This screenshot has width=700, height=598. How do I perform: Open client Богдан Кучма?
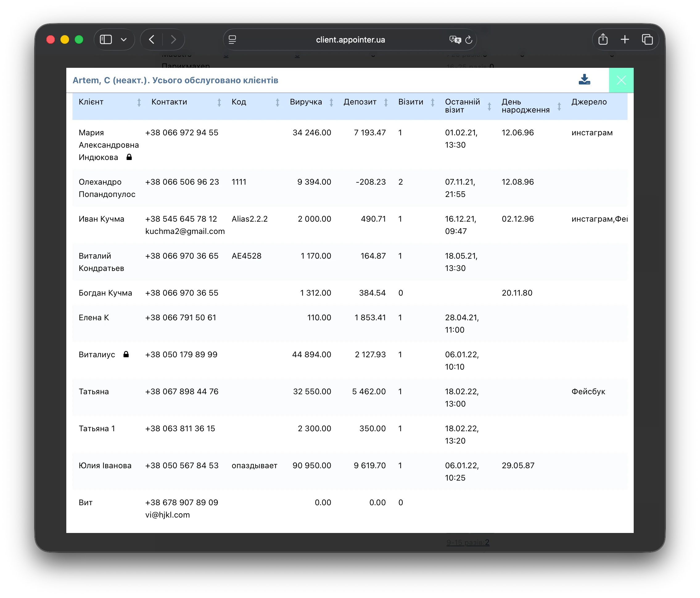coord(105,293)
